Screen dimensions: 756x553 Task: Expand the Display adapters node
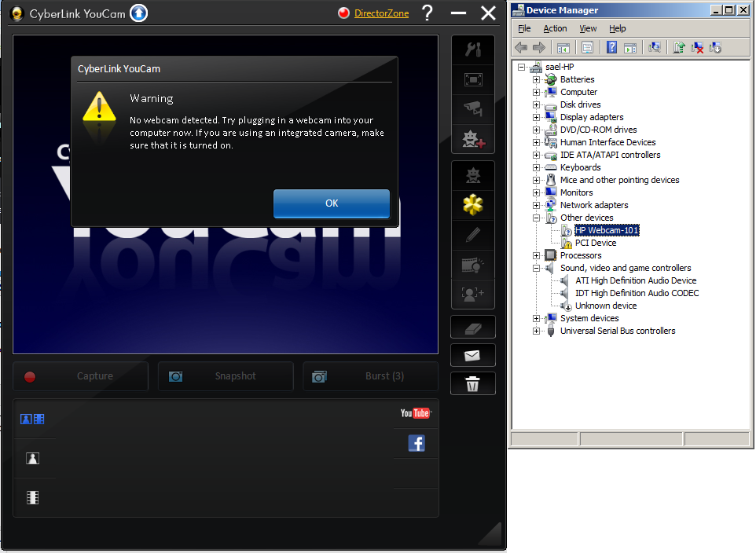(537, 117)
